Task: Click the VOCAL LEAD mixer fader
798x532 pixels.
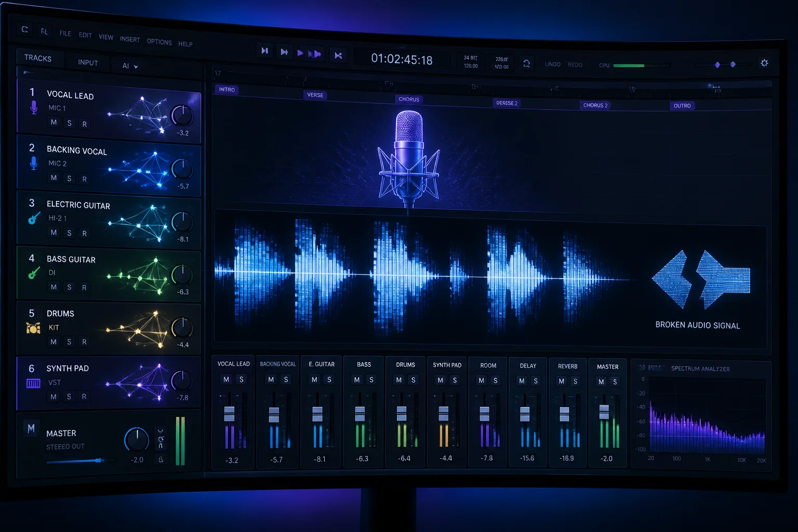Action: 229,414
